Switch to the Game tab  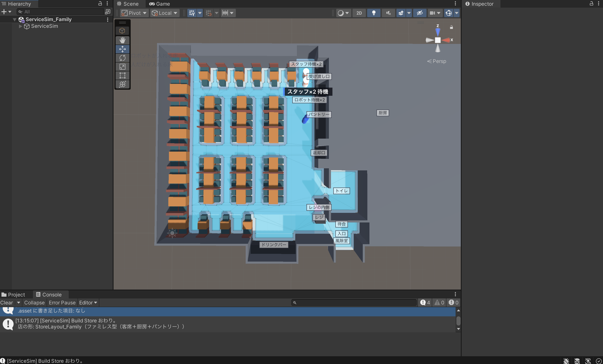point(160,4)
